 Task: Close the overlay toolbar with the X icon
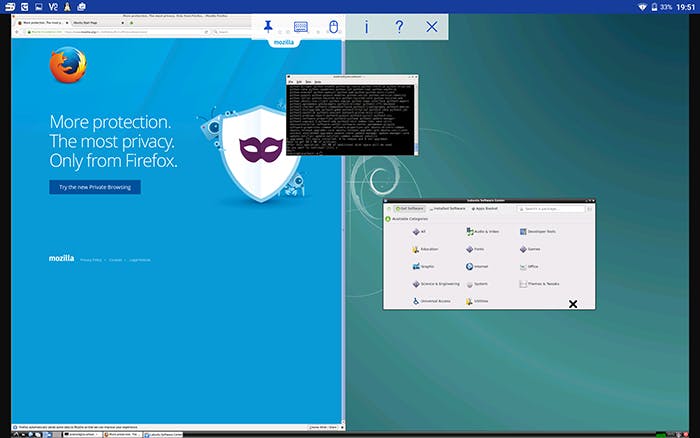coord(432,27)
